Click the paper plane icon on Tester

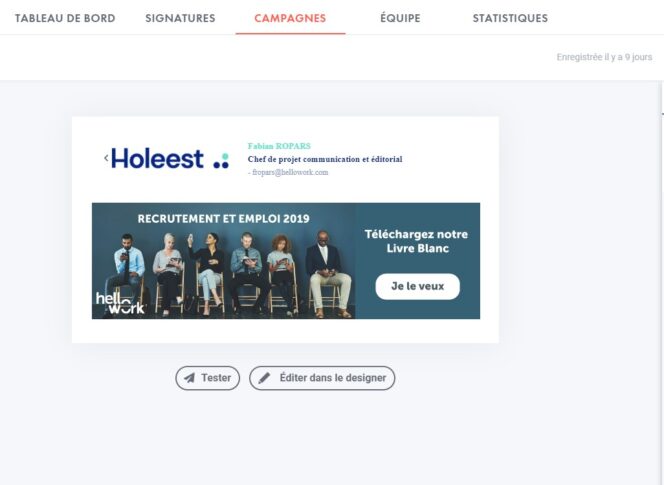point(189,378)
